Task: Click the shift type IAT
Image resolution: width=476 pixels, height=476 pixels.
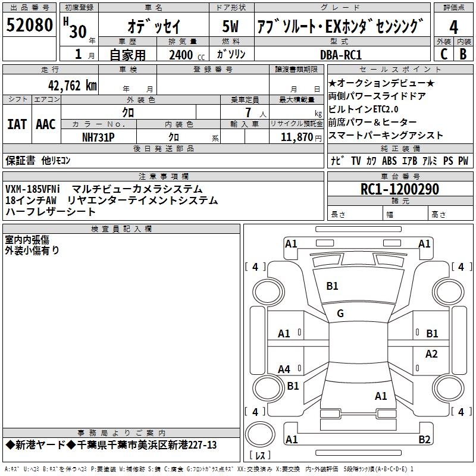Action: 17,124
